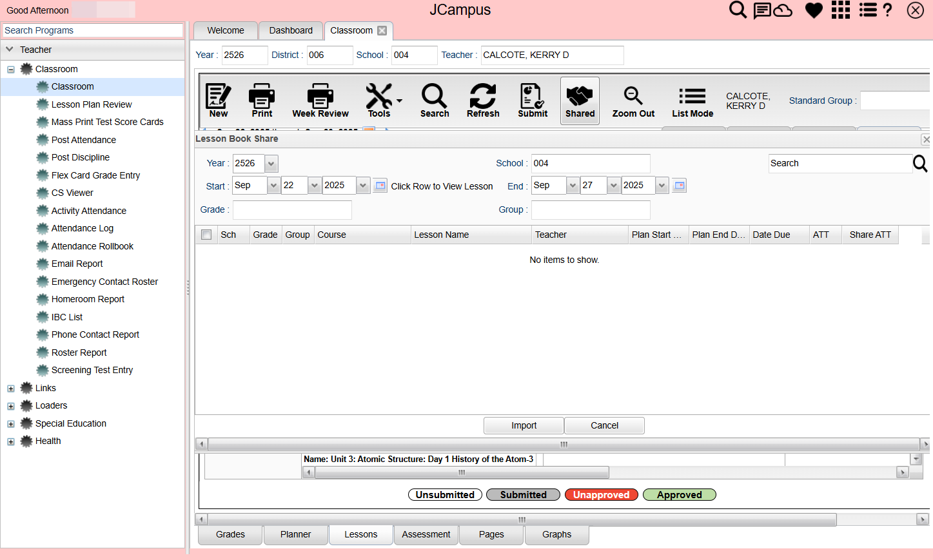Open the Year 2526 dropdown arrow
This screenshot has height=560, width=933.
pos(271,164)
